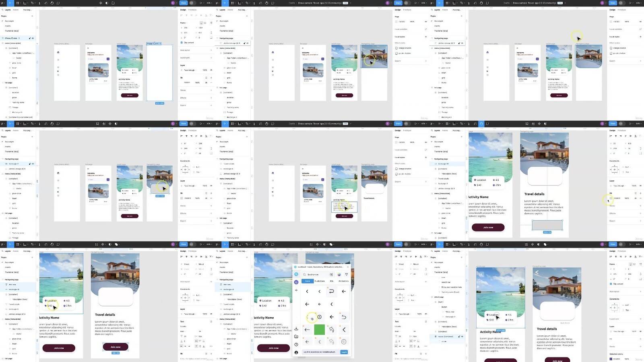Screen dimensions: 644x362
Task: Open recent history clock in the plugin sidebar
Action: tap(296, 345)
